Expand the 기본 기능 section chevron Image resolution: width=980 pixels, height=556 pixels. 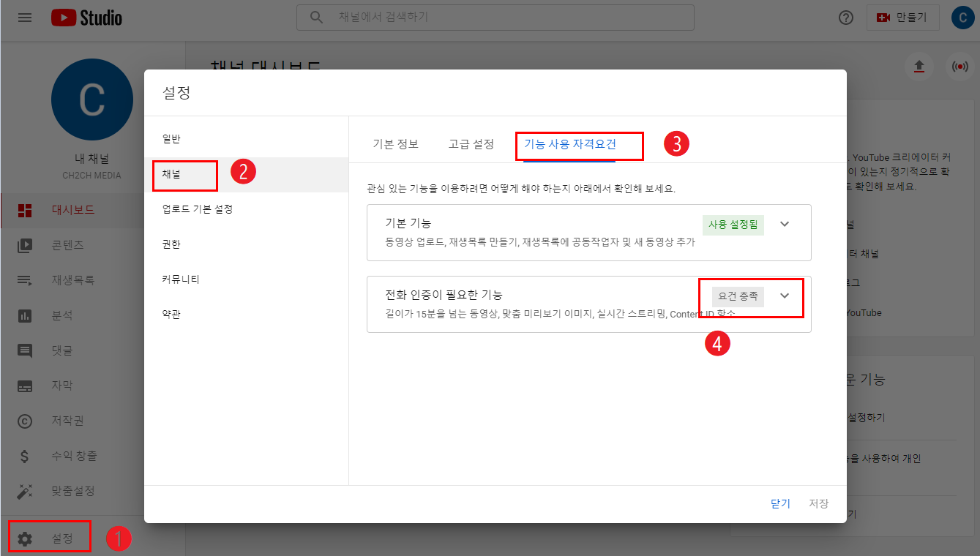785,224
